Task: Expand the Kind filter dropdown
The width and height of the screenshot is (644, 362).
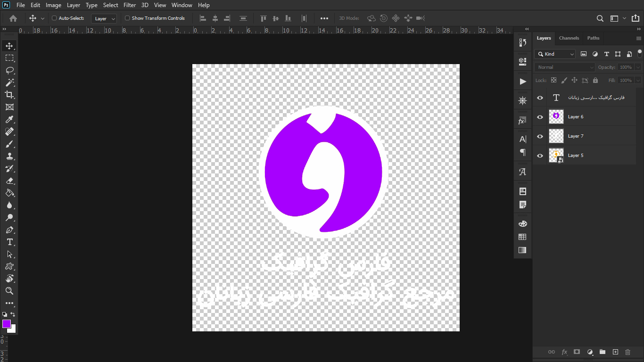Action: point(555,54)
